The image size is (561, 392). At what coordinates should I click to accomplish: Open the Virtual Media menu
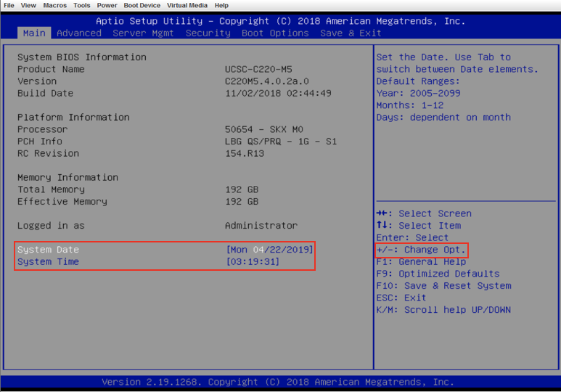[187, 5]
